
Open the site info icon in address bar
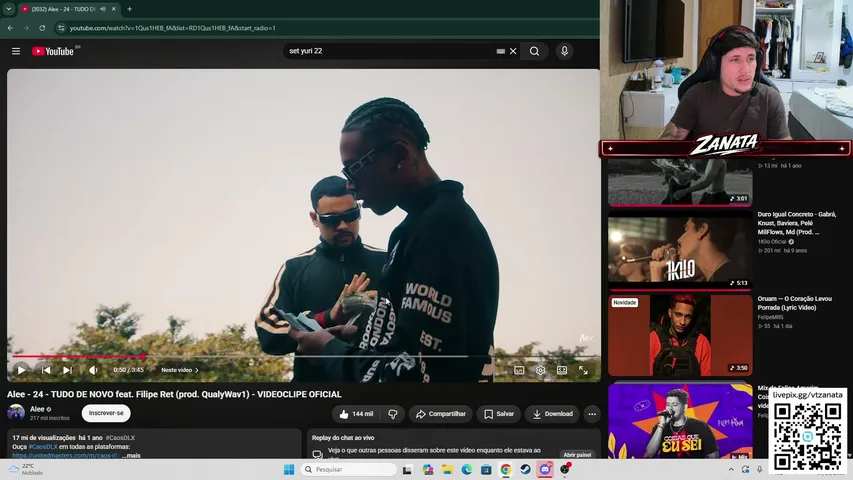[61, 28]
